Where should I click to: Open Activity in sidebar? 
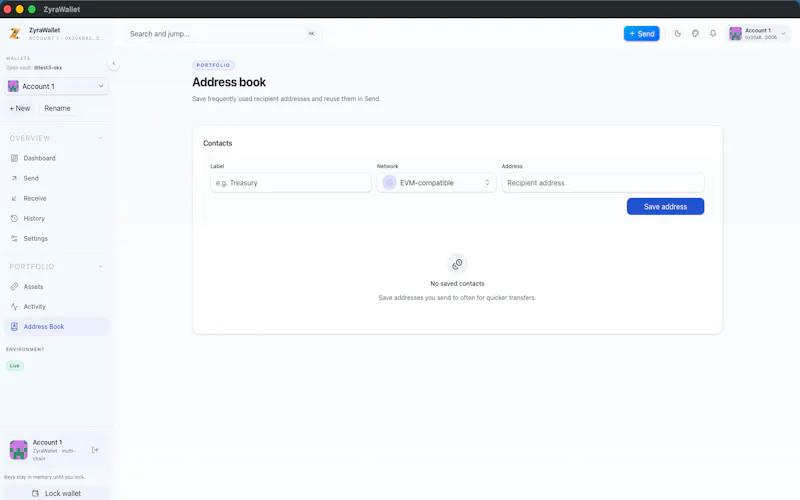click(x=57, y=307)
